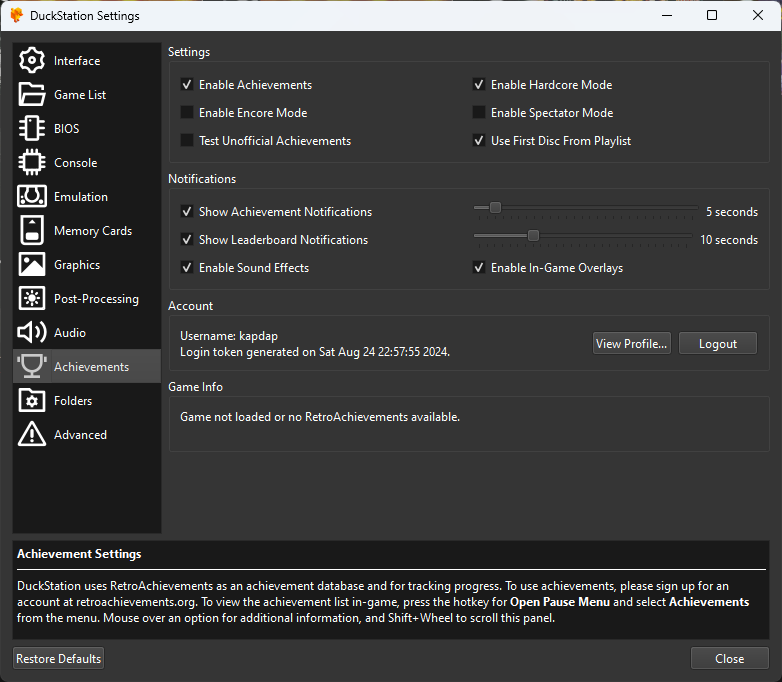The height and width of the screenshot is (682, 782).
Task: Open the Graphics label in sidebar
Action: point(77,264)
